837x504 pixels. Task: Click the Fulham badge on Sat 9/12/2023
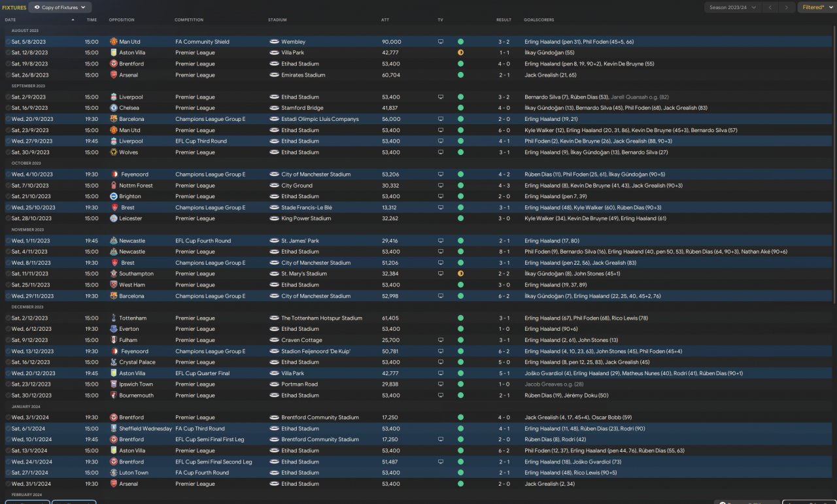click(114, 340)
